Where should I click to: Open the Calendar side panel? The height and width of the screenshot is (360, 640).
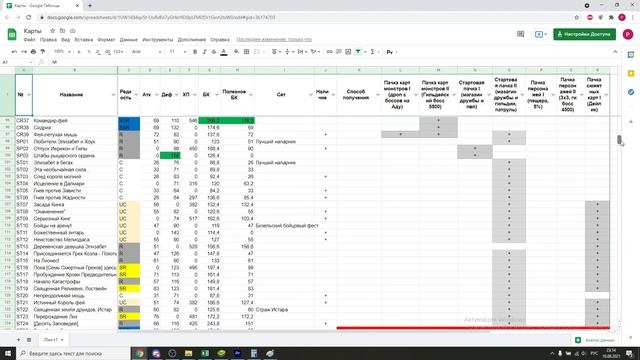631,55
